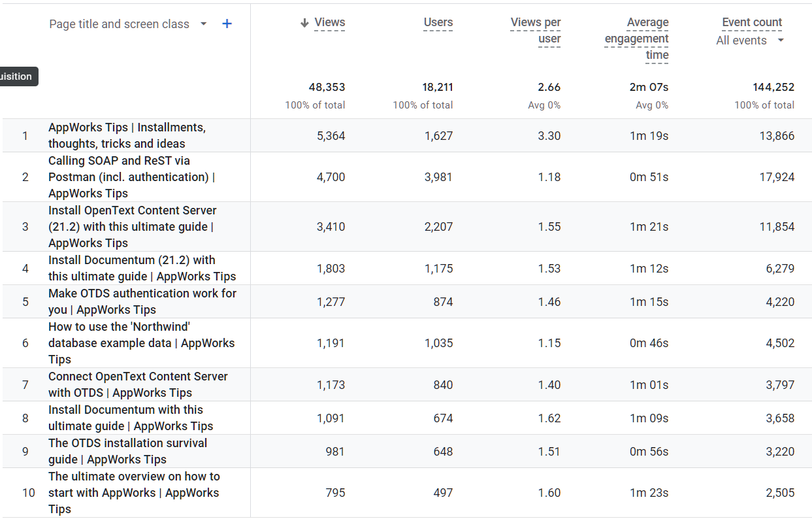Sort table by Users column

[x=438, y=23]
